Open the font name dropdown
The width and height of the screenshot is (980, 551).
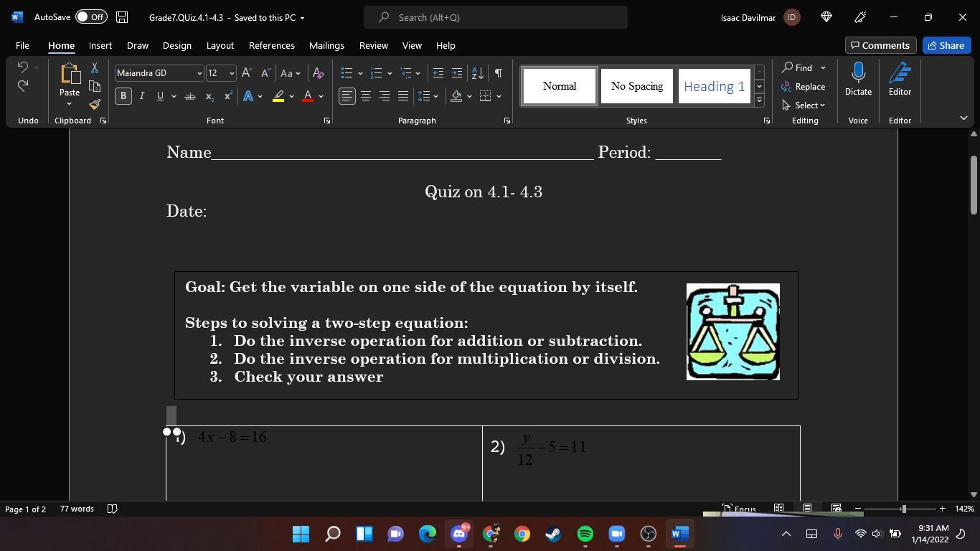(x=199, y=73)
